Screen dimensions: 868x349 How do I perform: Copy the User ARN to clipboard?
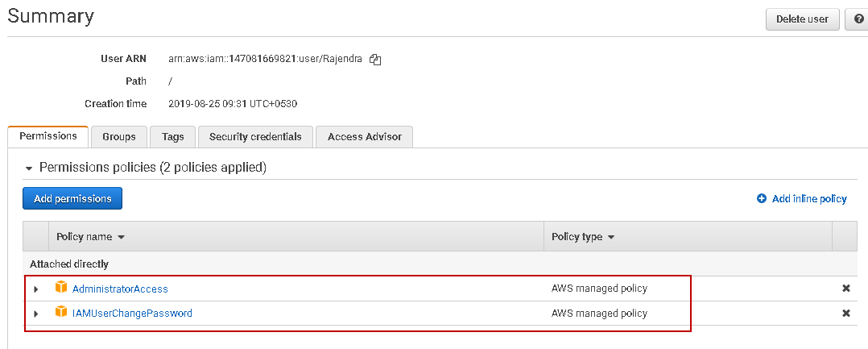375,59
